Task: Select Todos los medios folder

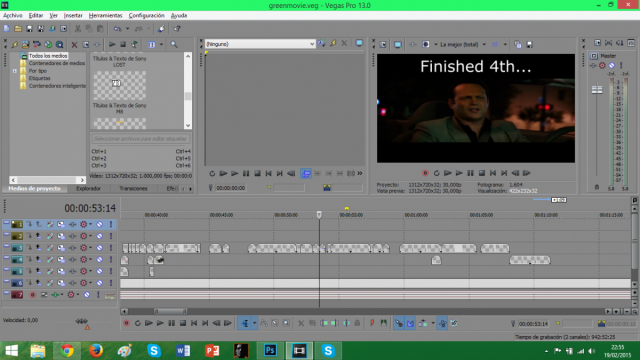Action: [48, 56]
